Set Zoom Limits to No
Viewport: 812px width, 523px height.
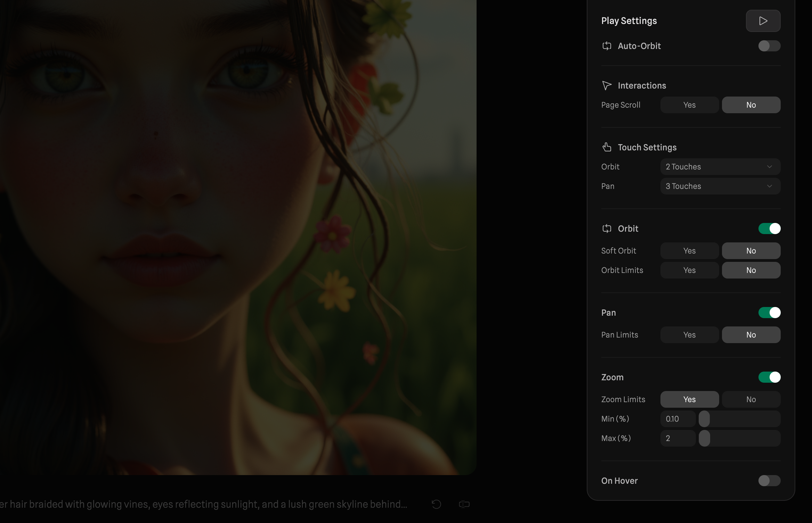coord(751,399)
